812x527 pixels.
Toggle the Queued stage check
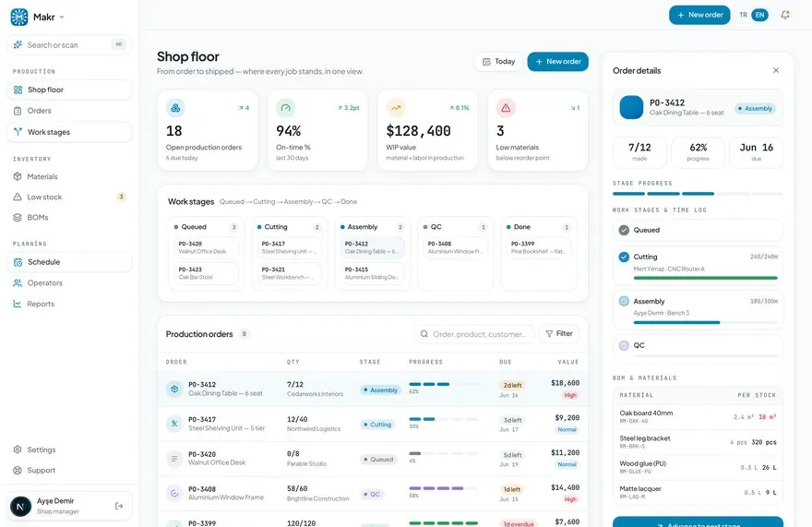(624, 230)
